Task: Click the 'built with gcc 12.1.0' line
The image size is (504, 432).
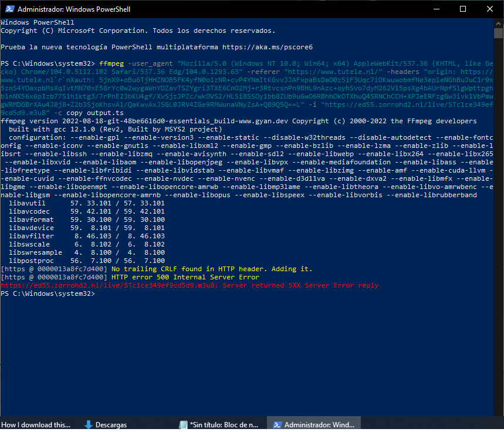Action: click(x=116, y=129)
